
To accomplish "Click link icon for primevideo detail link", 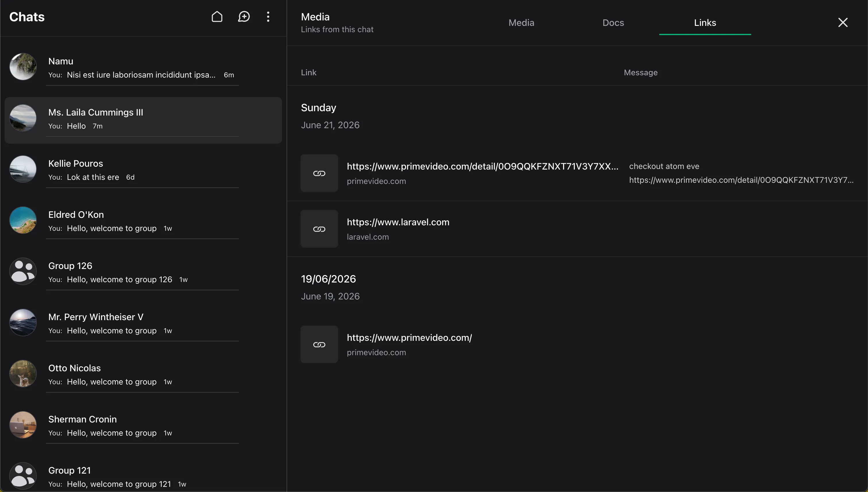I will (319, 173).
